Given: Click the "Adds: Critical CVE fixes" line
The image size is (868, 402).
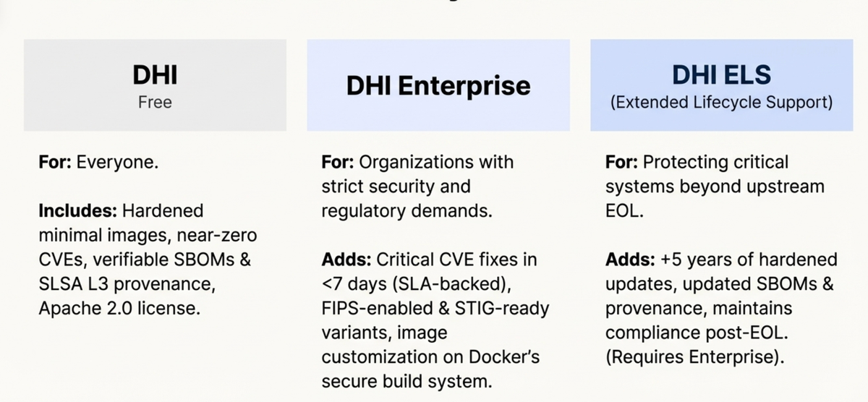Looking at the screenshot, I should (x=429, y=260).
